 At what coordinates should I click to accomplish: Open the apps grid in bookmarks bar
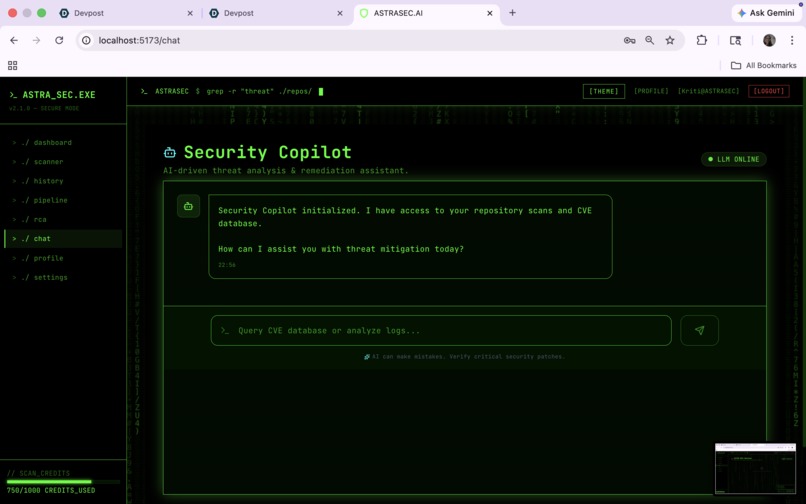point(12,65)
